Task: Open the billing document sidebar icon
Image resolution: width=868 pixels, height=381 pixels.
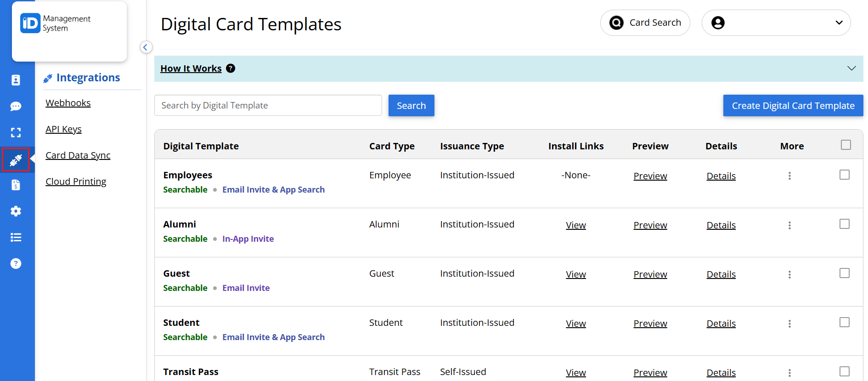Action: click(16, 185)
